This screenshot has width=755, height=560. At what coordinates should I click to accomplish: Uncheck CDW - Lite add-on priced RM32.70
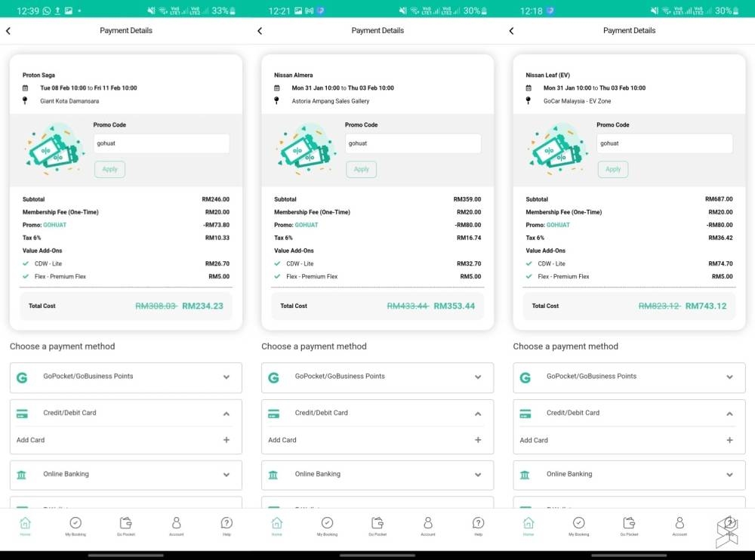[x=277, y=264]
